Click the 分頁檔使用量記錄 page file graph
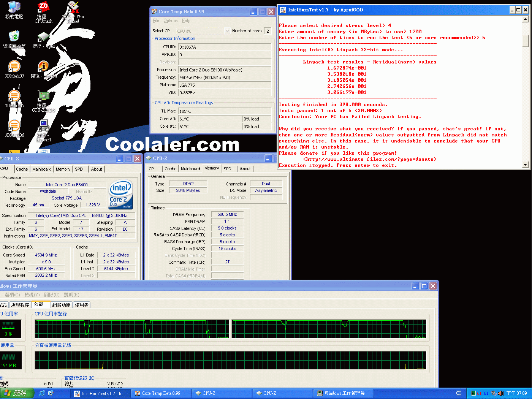The height and width of the screenshot is (399, 532). pos(230,361)
